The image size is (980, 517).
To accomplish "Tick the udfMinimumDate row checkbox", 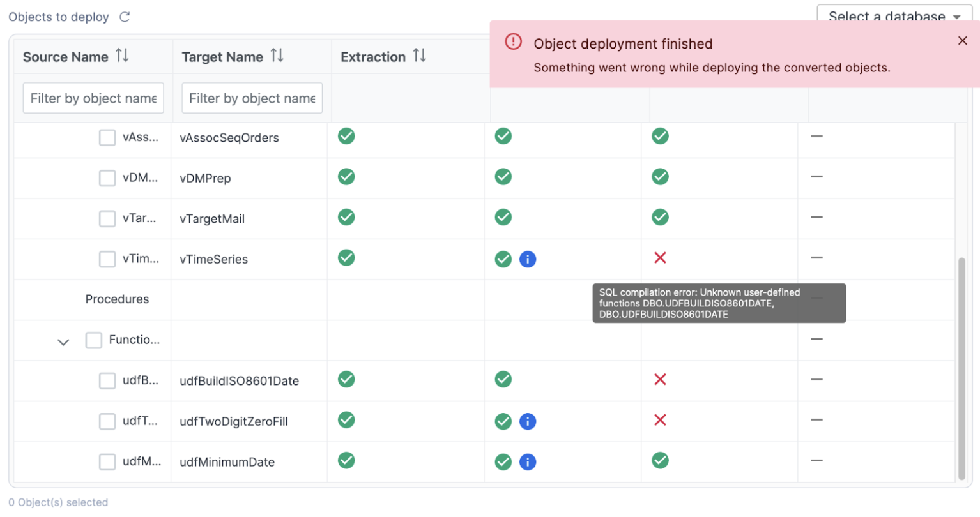I will pyautogui.click(x=107, y=462).
